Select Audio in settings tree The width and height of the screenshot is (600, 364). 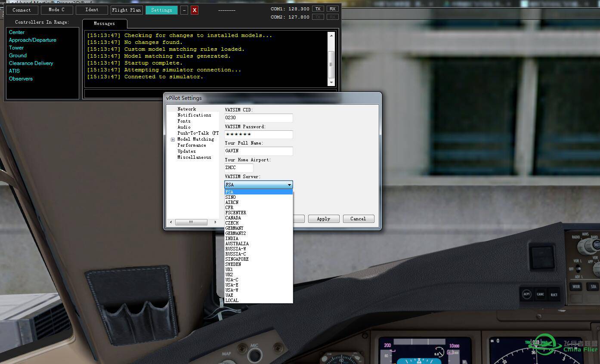pos(184,127)
